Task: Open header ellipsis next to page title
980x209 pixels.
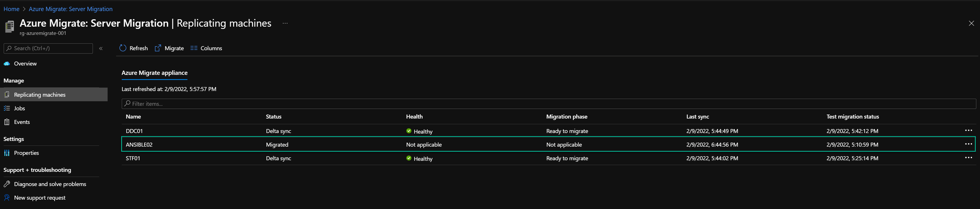Action: pyautogui.click(x=285, y=23)
